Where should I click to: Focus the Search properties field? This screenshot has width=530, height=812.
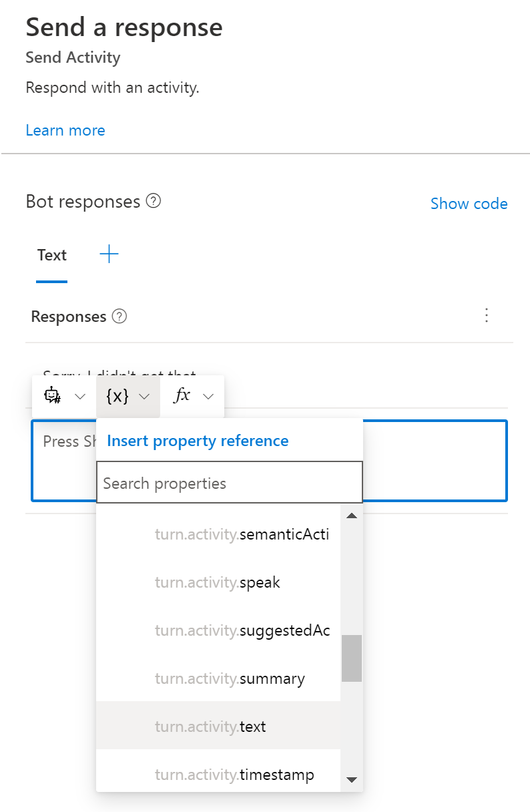[x=229, y=483]
